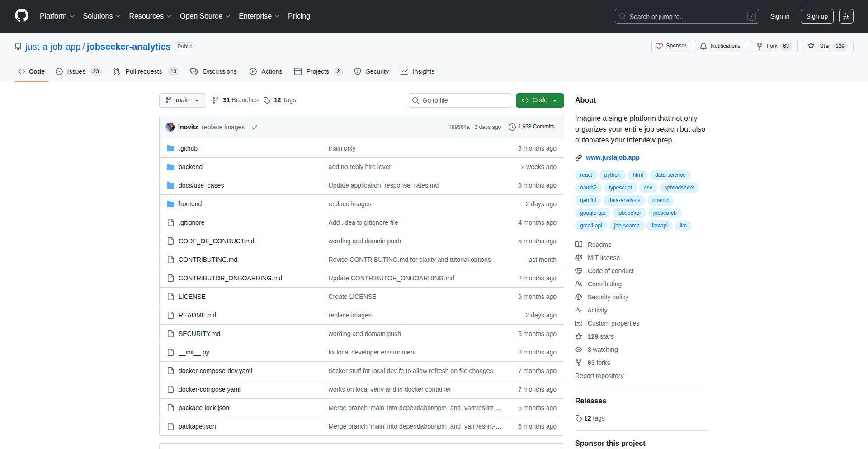Image resolution: width=868 pixels, height=449 pixels.
Task: Open the frontend folder icon
Action: (x=171, y=204)
